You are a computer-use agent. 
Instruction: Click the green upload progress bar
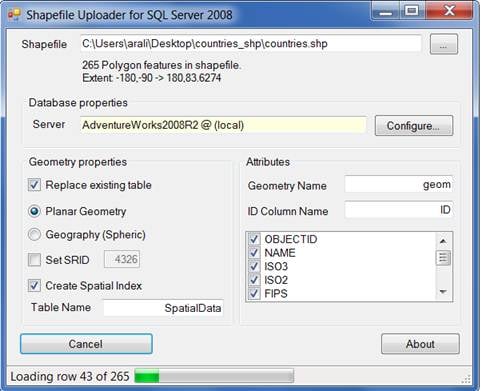(x=214, y=376)
